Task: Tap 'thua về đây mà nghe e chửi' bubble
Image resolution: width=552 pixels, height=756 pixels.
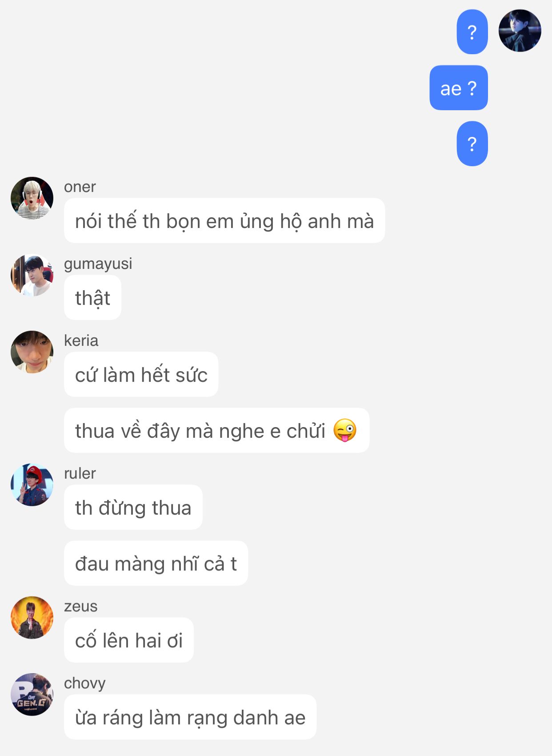Action: coord(217,430)
